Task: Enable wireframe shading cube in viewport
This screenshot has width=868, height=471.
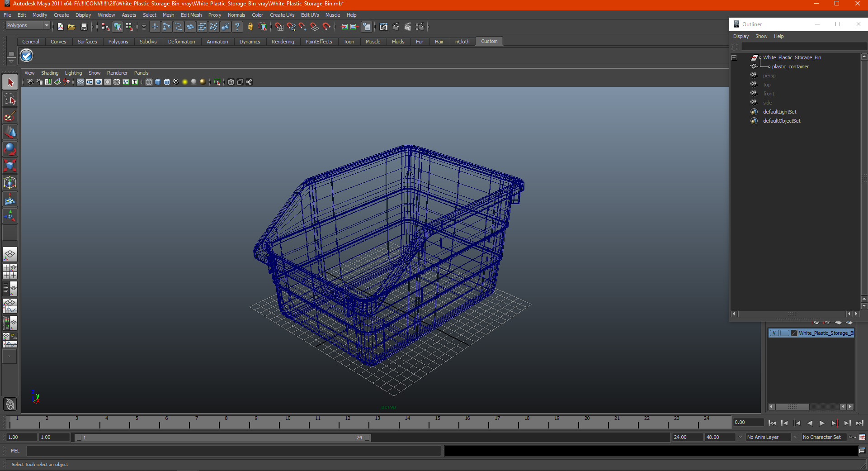Action: pyautogui.click(x=149, y=82)
